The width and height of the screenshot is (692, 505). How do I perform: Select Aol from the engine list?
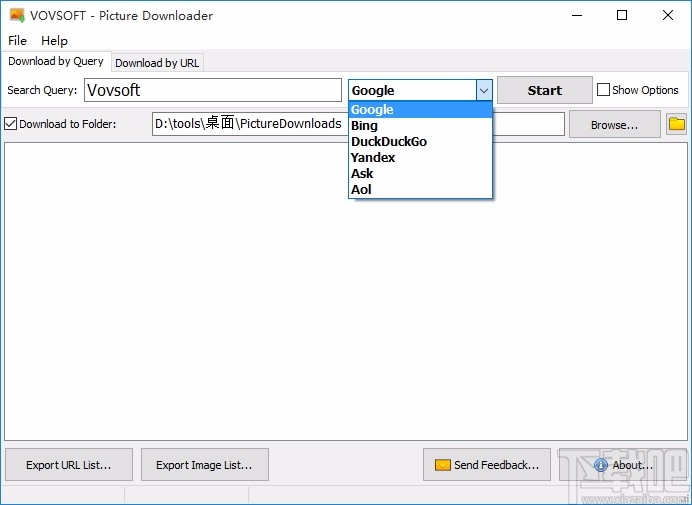coord(420,190)
